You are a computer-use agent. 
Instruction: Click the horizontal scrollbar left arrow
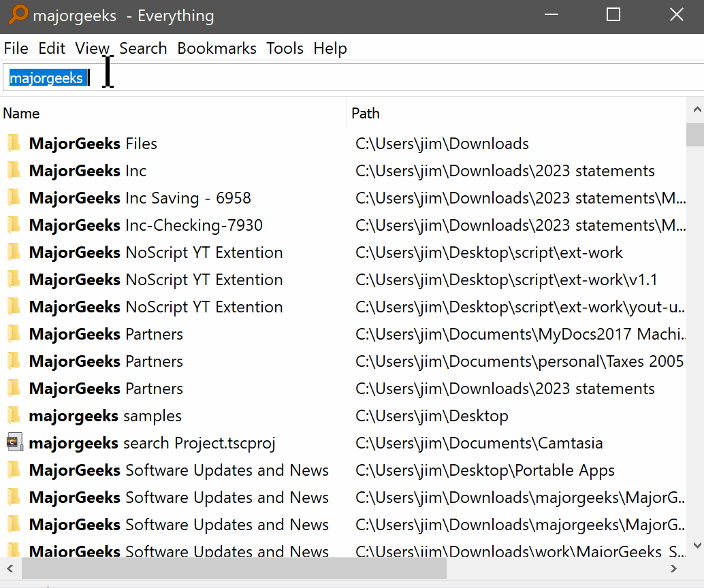point(11,568)
